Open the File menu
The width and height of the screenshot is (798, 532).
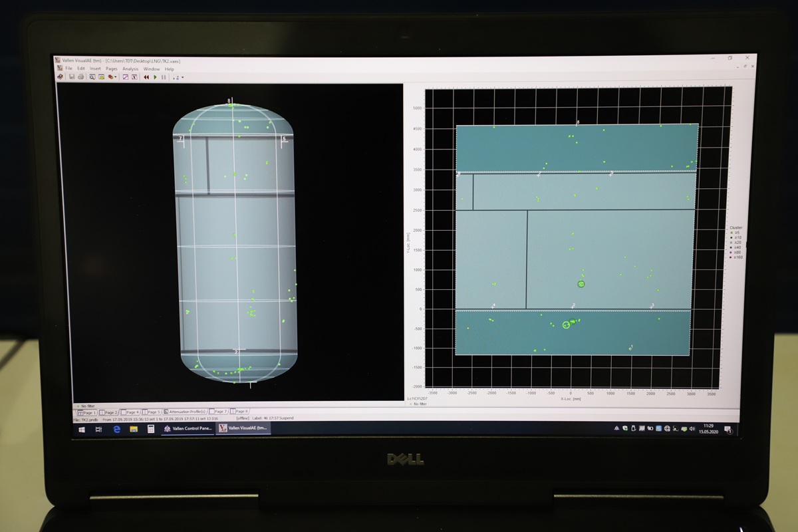pos(68,68)
